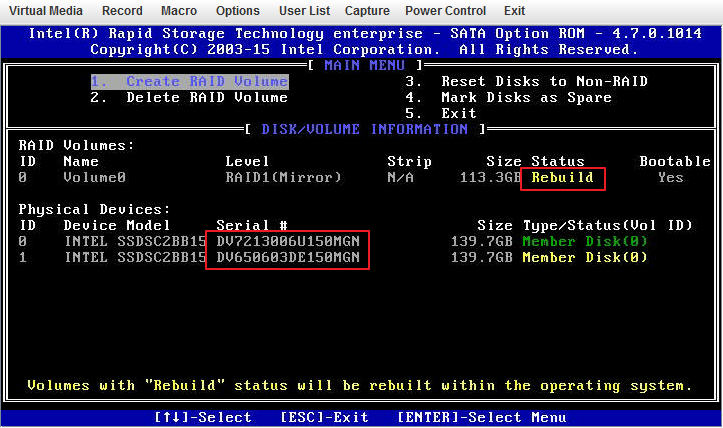Image resolution: width=723 pixels, height=428 pixels.
Task: Click the Serial # column header
Action: 252,226
